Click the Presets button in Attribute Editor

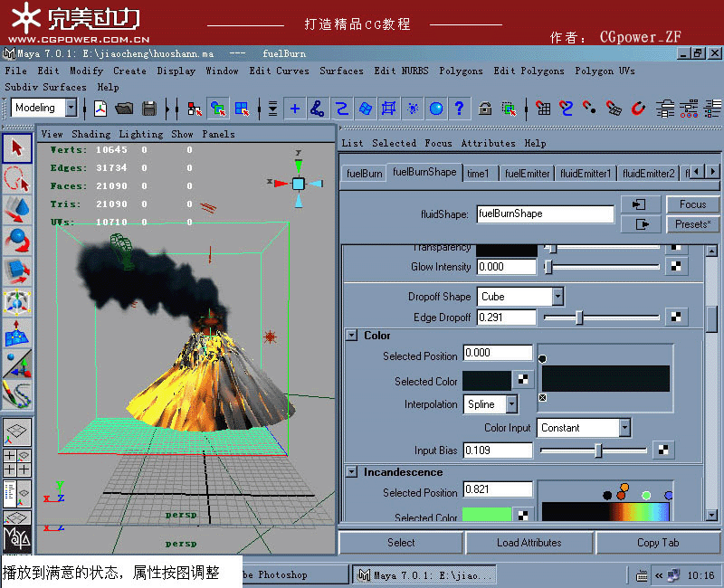click(692, 224)
